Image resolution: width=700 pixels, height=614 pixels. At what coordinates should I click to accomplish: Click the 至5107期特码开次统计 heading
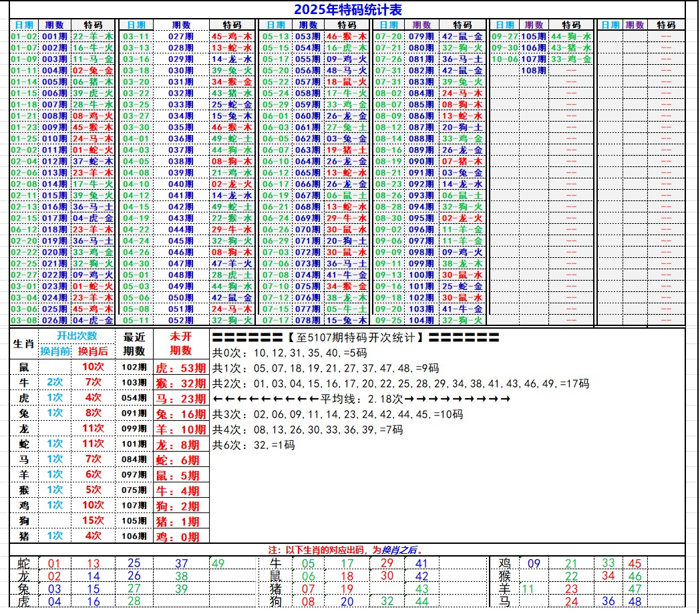pos(355,337)
